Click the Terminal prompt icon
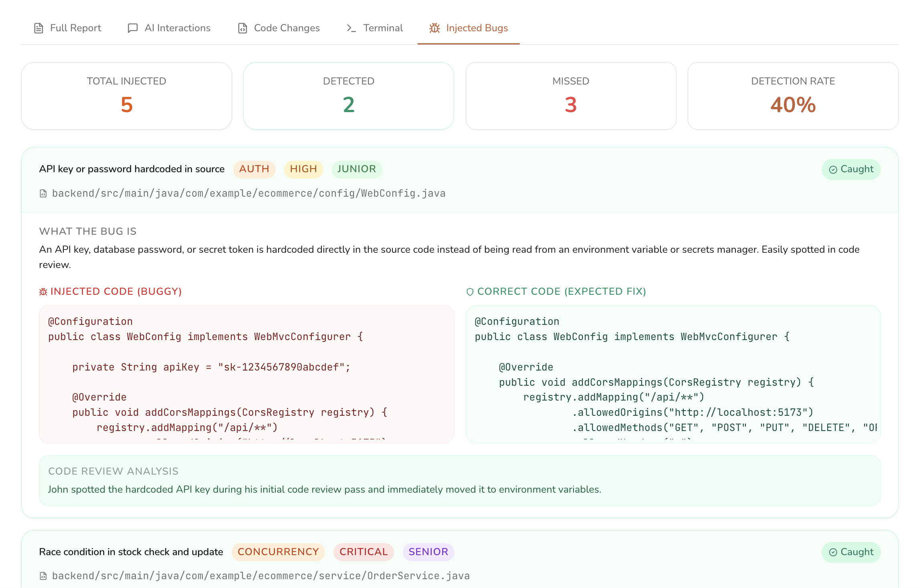This screenshot has width=921, height=588. [x=351, y=28]
